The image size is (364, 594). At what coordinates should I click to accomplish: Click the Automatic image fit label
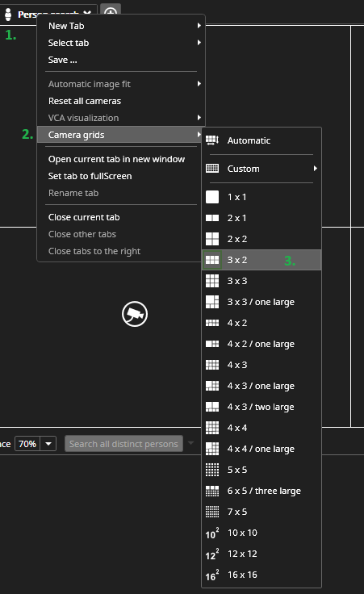(89, 84)
